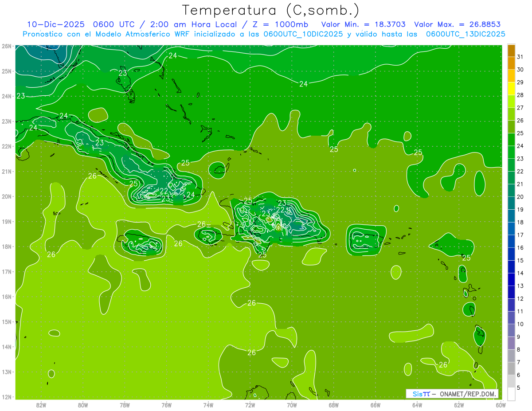Click the legend value 12
The height and width of the screenshot is (411, 532).
click(520, 298)
